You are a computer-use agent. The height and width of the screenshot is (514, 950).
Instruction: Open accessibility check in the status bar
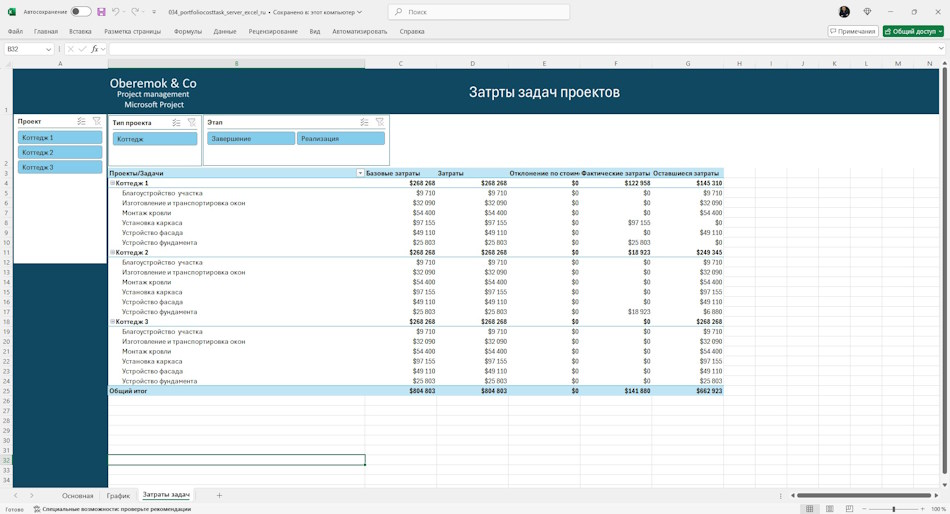pos(112,509)
